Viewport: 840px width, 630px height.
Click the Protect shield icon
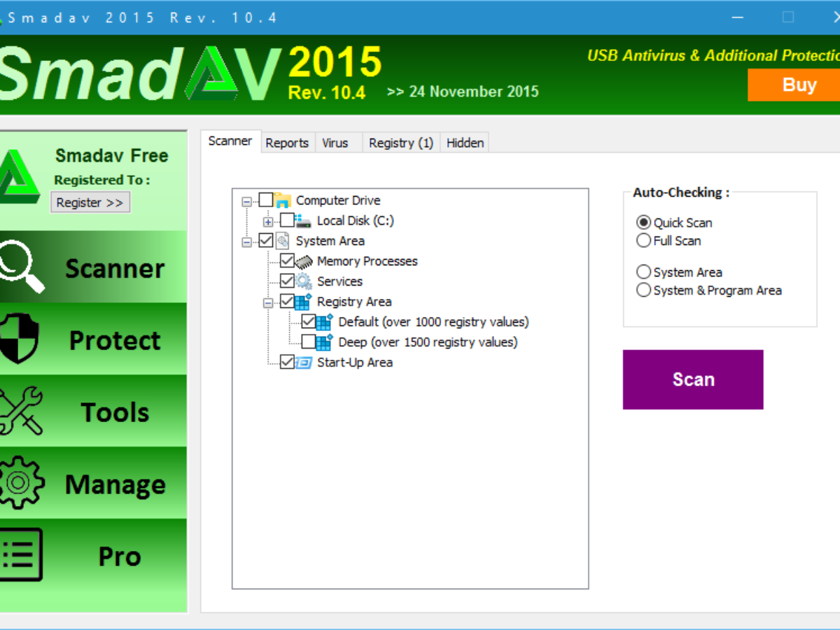pos(19,339)
